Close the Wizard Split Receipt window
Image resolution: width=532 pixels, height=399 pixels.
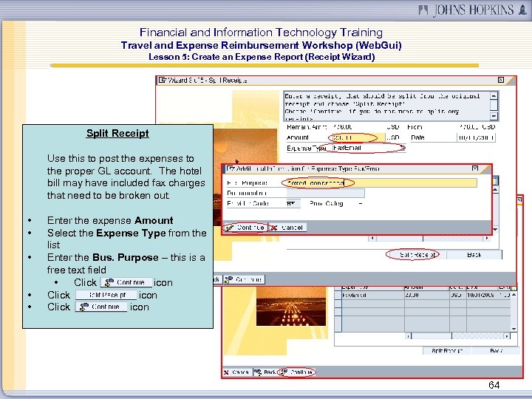501,80
